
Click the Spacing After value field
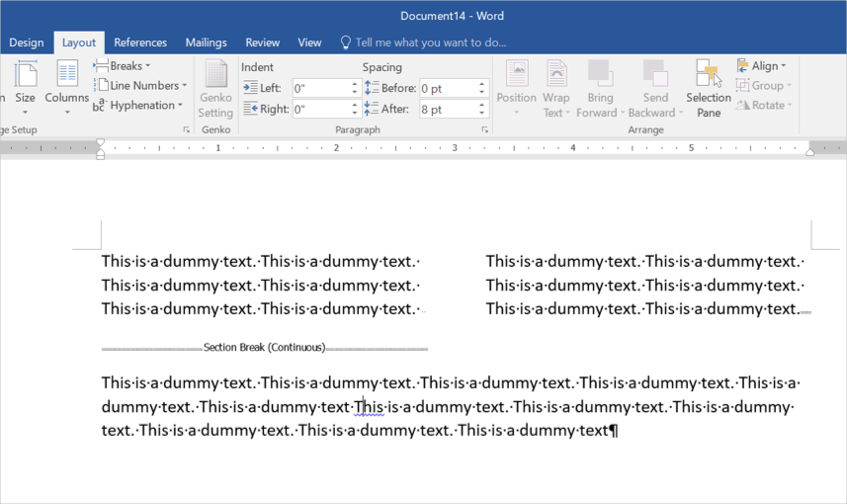pos(447,110)
